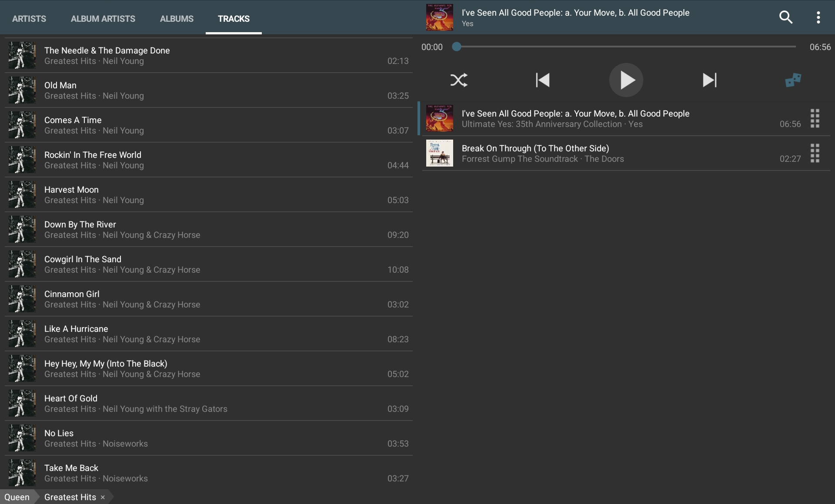Switch to the ARTISTS tab
The image size is (835, 504).
(29, 19)
